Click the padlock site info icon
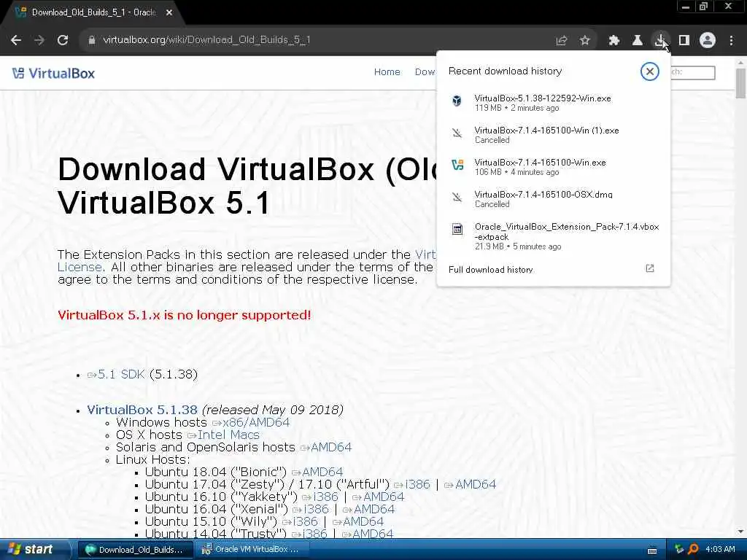Viewport: 747px width, 560px height. (91, 40)
